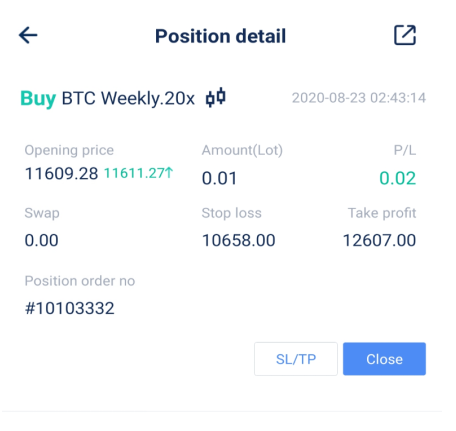
Task: Select the Amount(Lot) value 0.01
Action: click(x=219, y=178)
